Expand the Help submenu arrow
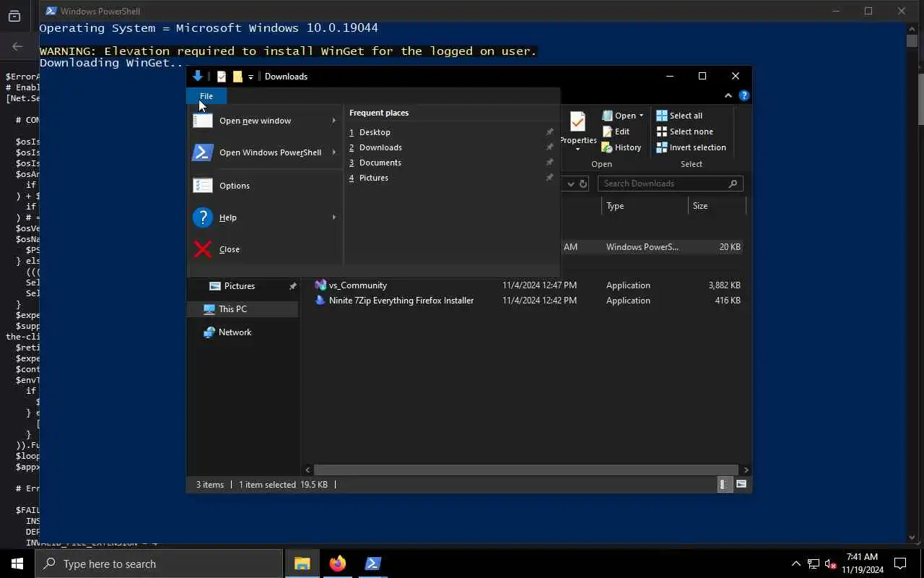Screen dimensions: 924x578 point(334,217)
